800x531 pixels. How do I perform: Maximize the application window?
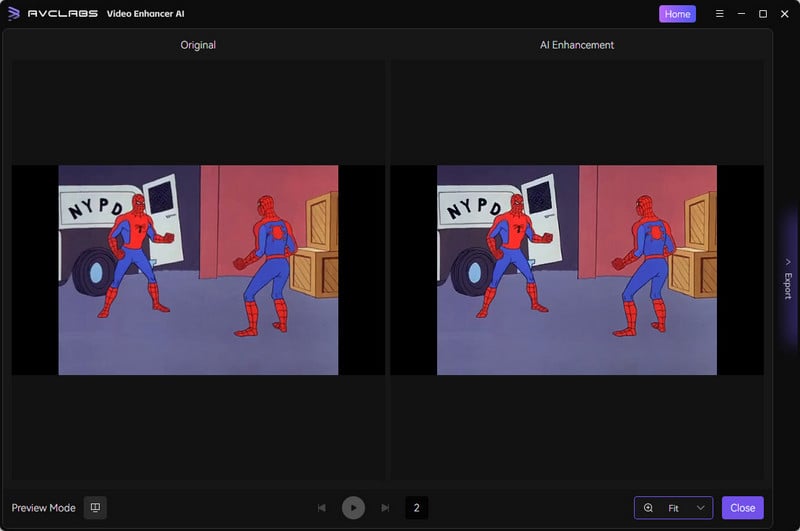tap(763, 14)
